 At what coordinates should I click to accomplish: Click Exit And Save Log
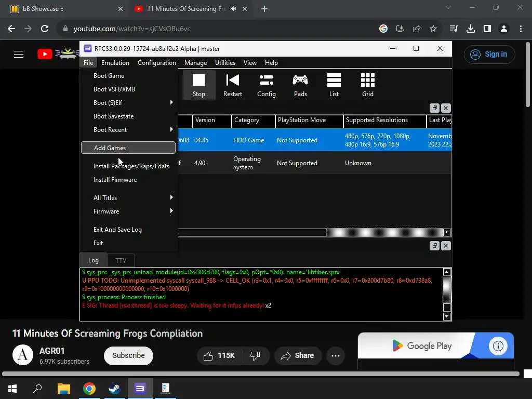click(129, 229)
